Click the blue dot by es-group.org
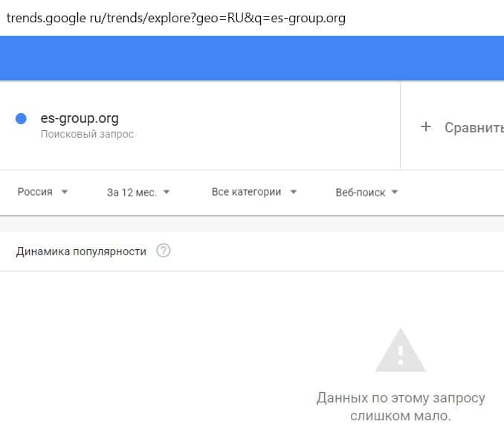Viewport: 504px width, 427px height. tap(22, 118)
